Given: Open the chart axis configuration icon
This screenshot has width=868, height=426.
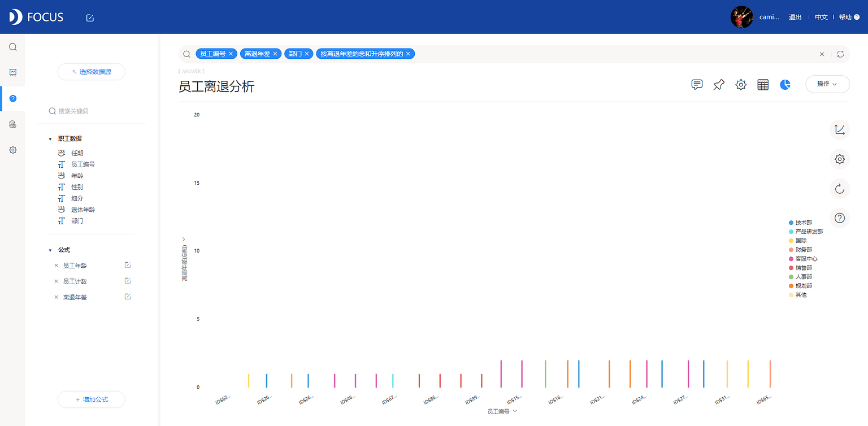Looking at the screenshot, I should (x=840, y=130).
